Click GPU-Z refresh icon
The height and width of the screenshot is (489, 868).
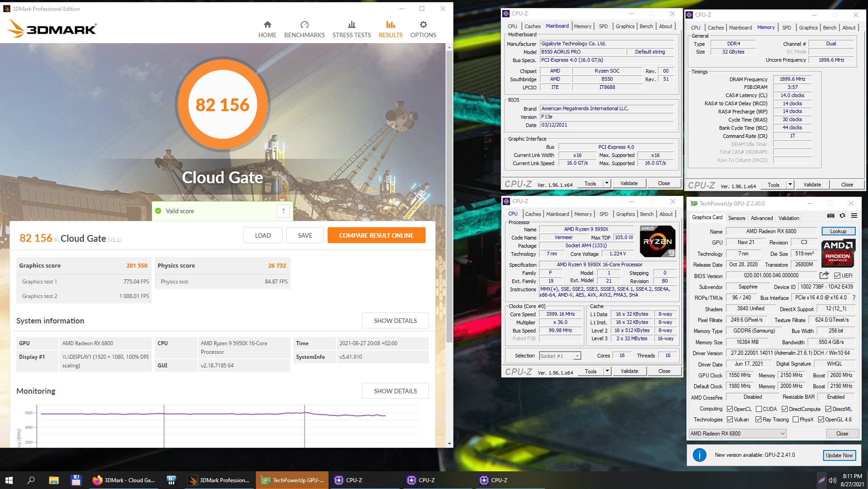(842, 216)
